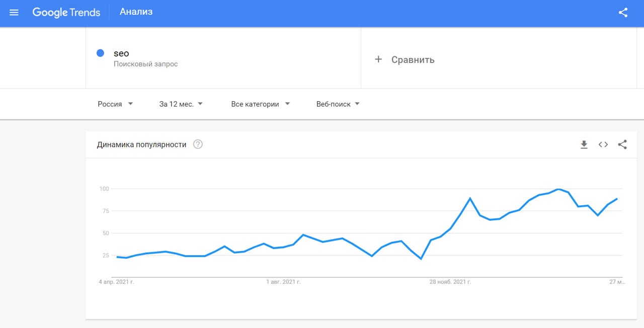Click the share icon in header
This screenshot has width=644, height=328.
623,13
